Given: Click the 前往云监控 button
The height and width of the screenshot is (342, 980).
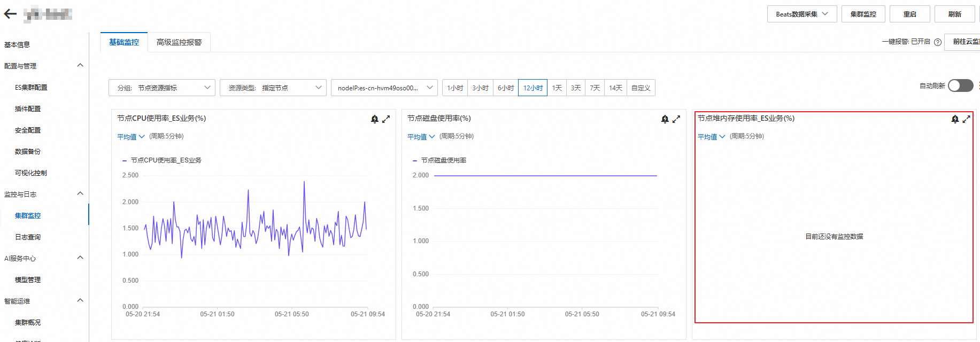Looking at the screenshot, I should (x=962, y=42).
